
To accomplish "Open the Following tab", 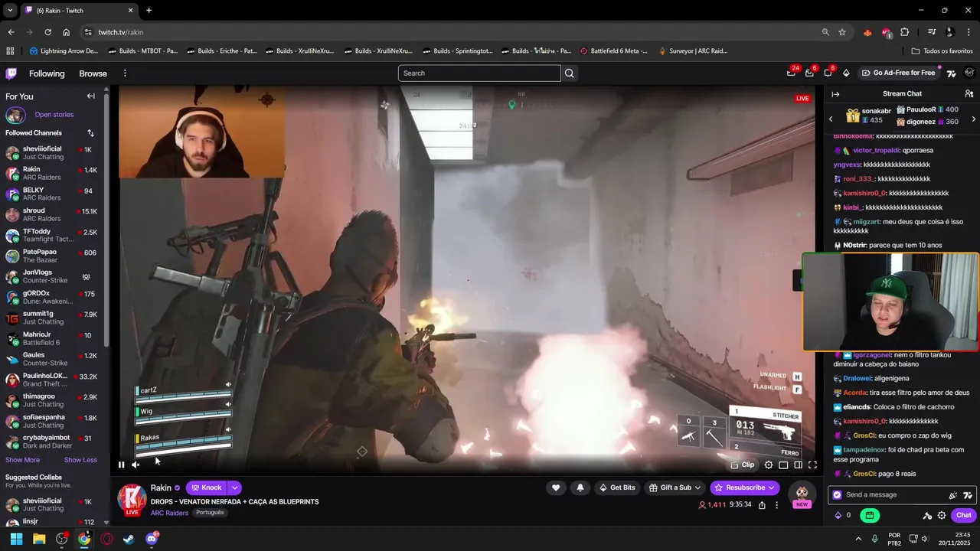I will (47, 73).
